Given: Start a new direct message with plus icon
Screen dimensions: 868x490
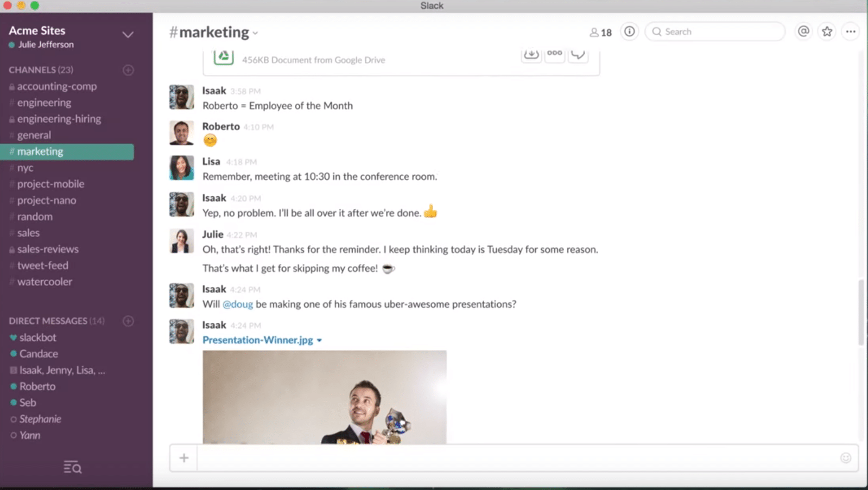Looking at the screenshot, I should tap(128, 321).
